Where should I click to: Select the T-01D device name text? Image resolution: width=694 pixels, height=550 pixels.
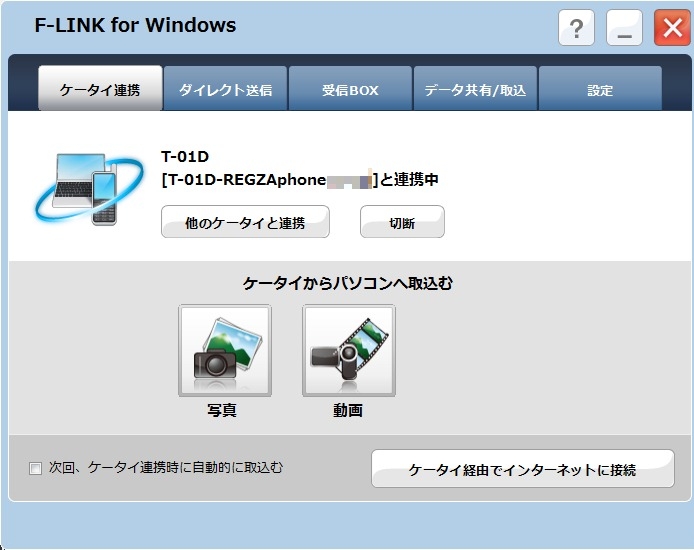185,156
